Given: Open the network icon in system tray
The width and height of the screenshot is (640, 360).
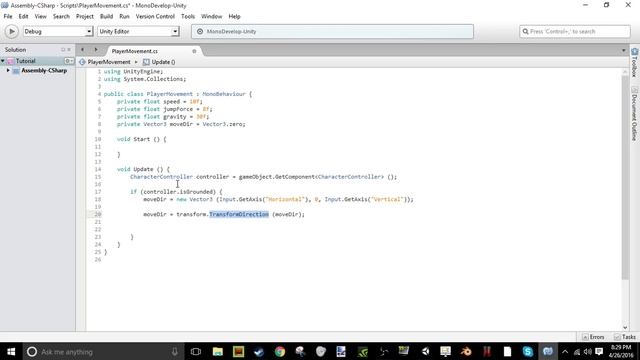Looking at the screenshot, I should 577,351.
